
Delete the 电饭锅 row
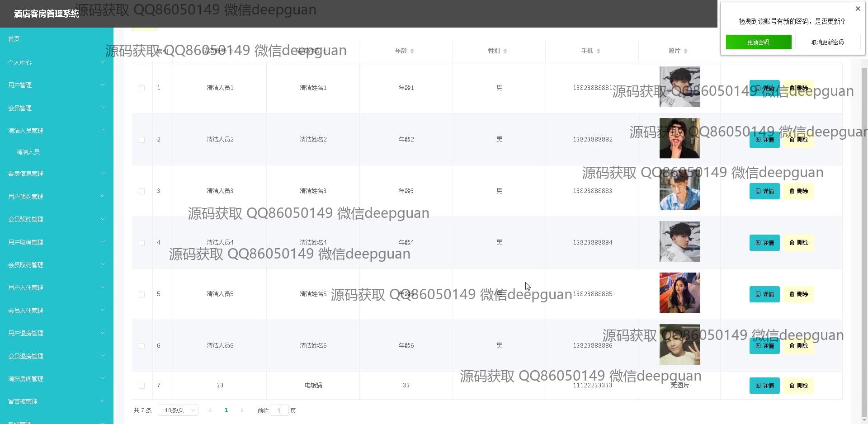798,386
